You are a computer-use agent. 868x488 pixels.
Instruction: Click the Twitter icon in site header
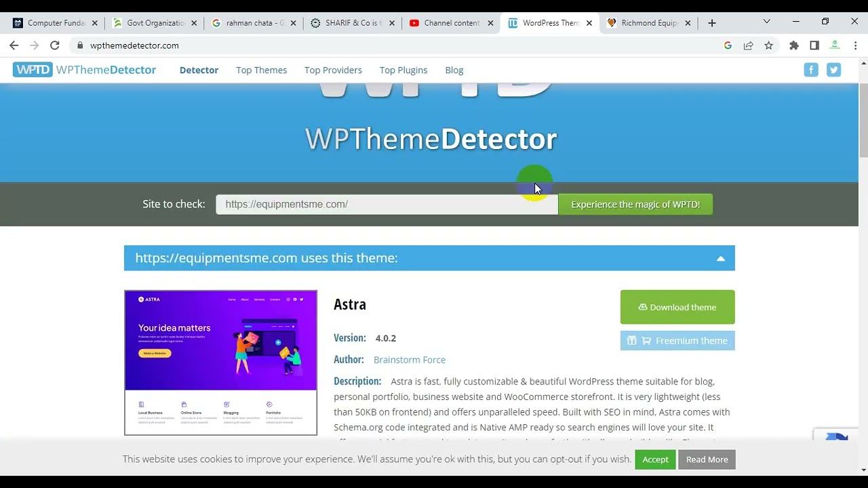tap(834, 70)
